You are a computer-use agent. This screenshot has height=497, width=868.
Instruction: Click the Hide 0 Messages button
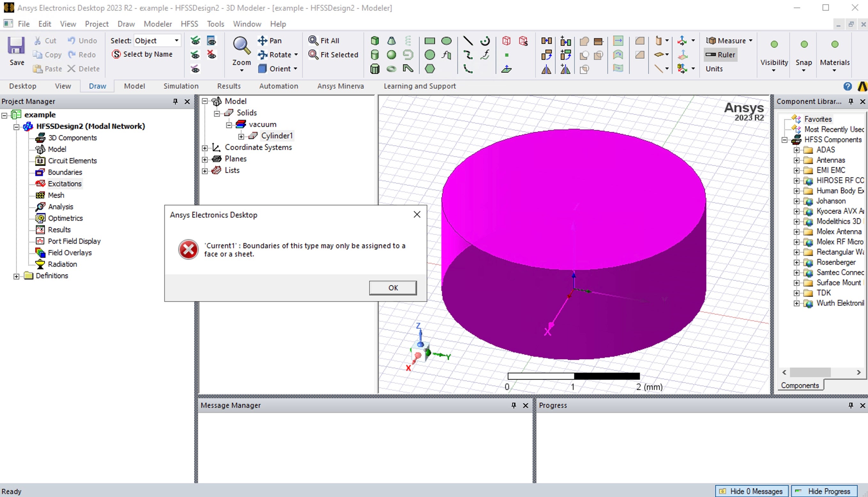[752, 491]
